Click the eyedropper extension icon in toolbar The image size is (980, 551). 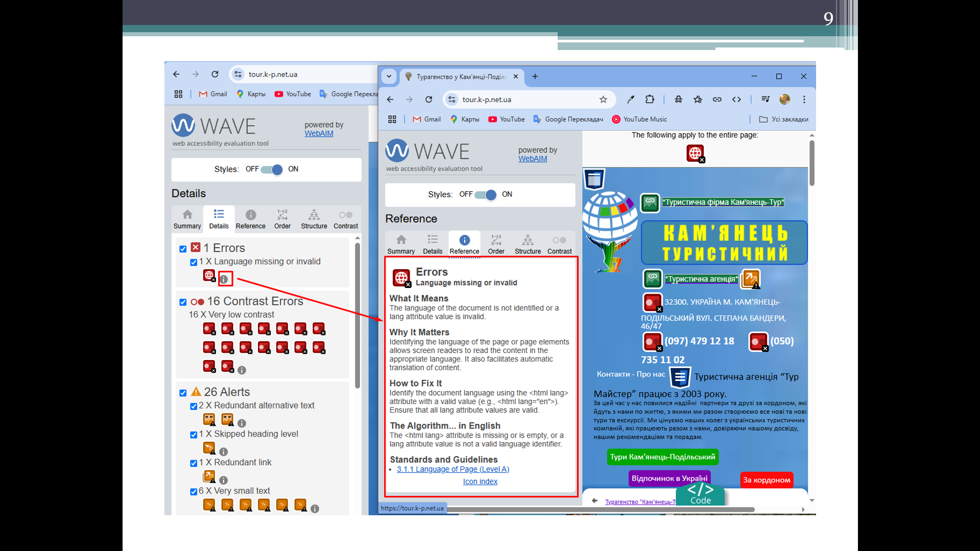(x=631, y=100)
